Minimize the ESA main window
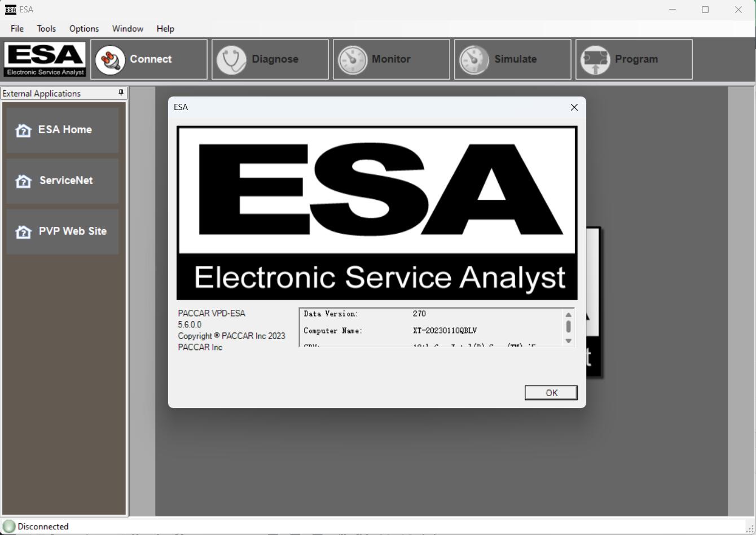 click(x=672, y=10)
